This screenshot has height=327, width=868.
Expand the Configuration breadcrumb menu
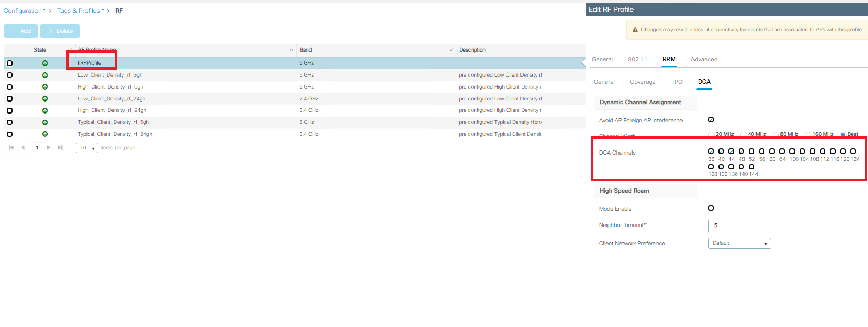coord(24,11)
